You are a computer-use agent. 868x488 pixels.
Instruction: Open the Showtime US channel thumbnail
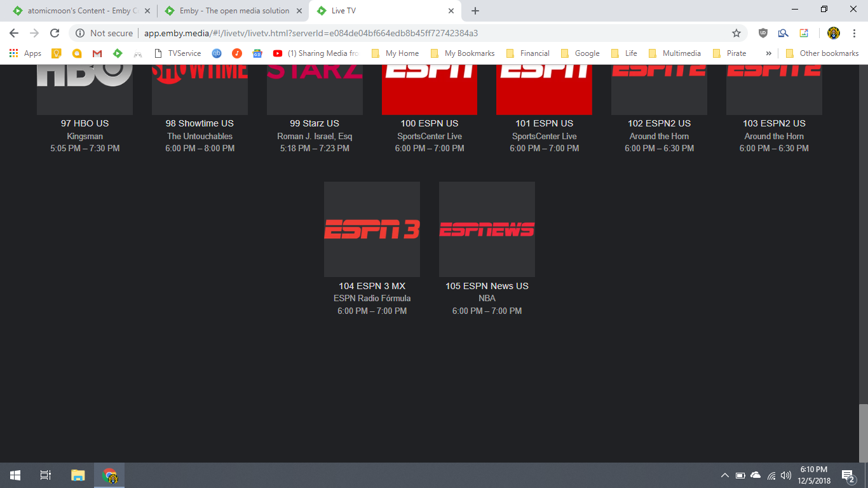point(200,90)
